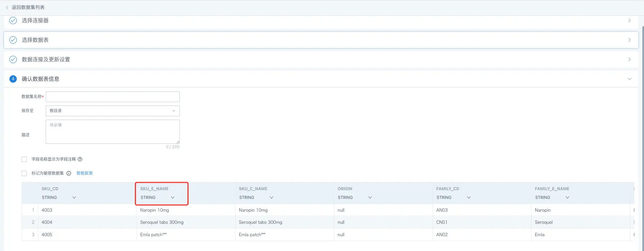644x251 pixels.
Task: Focus the 描述 textarea
Action: click(x=113, y=132)
